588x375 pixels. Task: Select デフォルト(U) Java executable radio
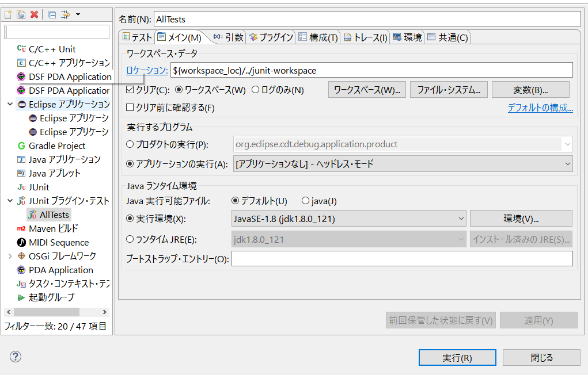tap(235, 201)
